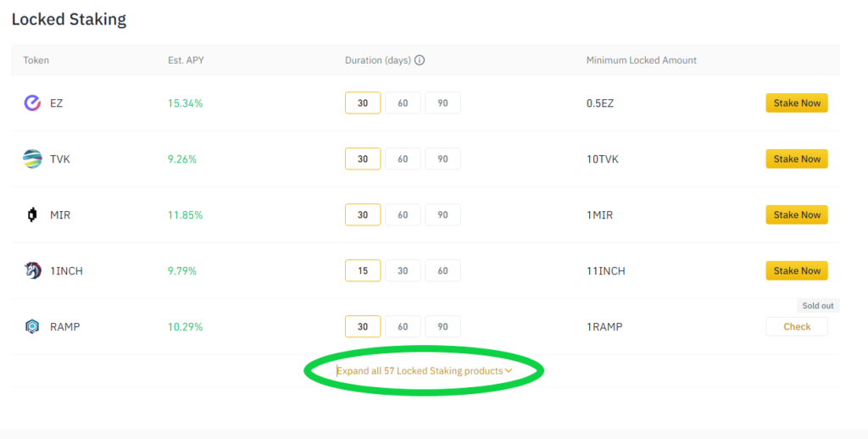Click the Est. APY column header
868x439 pixels.
click(186, 60)
